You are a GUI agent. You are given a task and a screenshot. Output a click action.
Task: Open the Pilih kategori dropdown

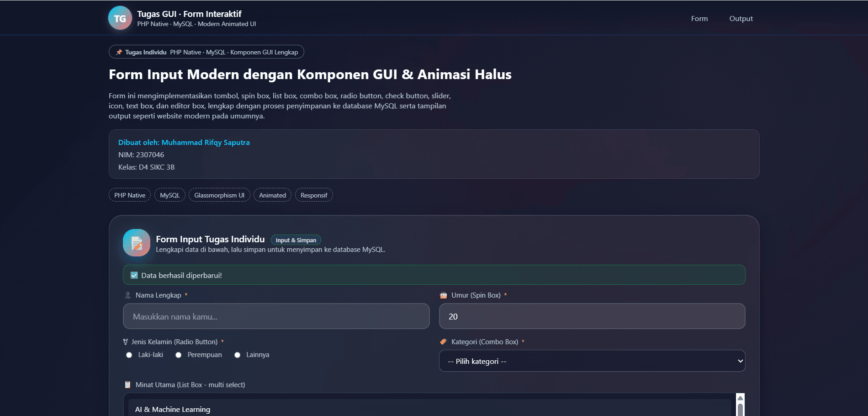[592, 361]
